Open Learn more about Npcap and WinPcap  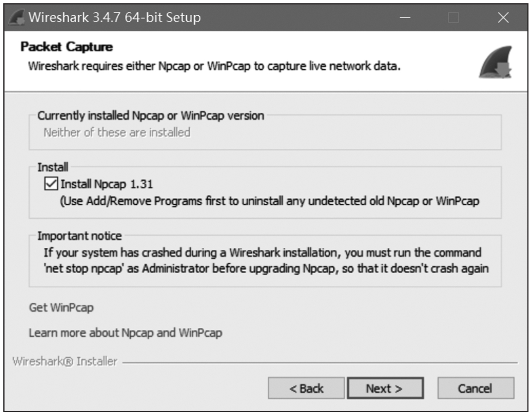tap(125, 333)
